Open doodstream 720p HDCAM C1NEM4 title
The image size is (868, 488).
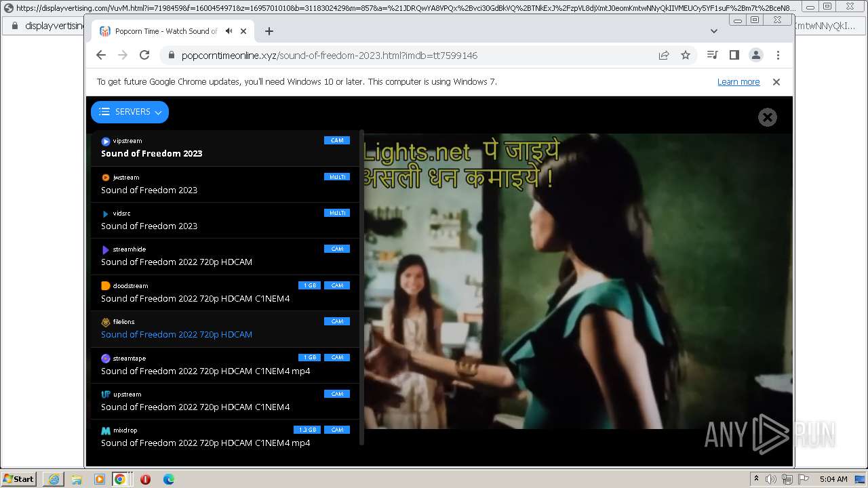tap(195, 298)
